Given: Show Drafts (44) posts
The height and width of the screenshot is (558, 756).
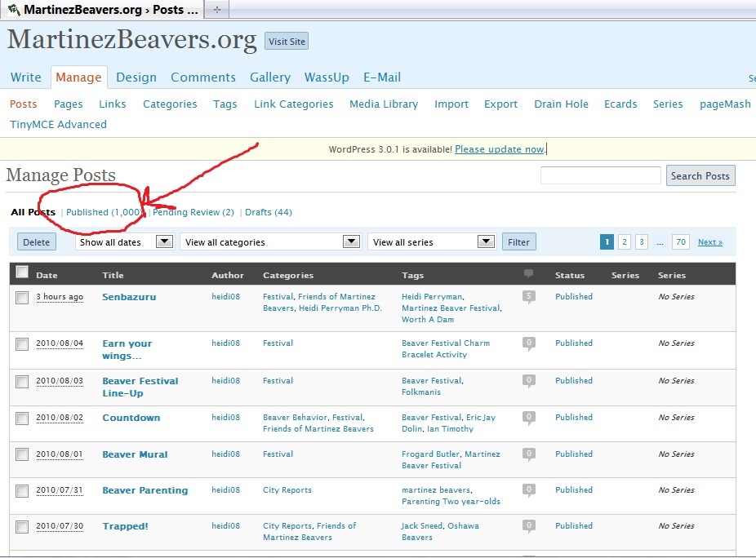Looking at the screenshot, I should (x=269, y=212).
